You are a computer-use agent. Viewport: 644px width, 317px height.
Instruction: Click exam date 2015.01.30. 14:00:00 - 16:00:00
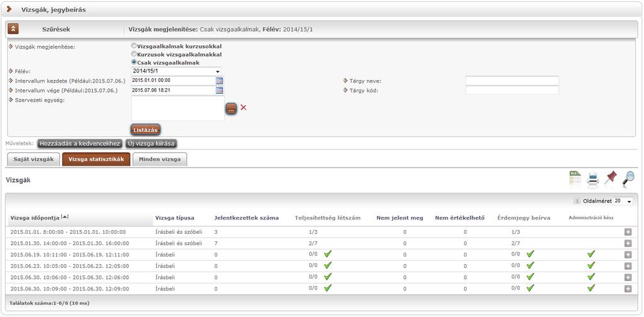70,243
